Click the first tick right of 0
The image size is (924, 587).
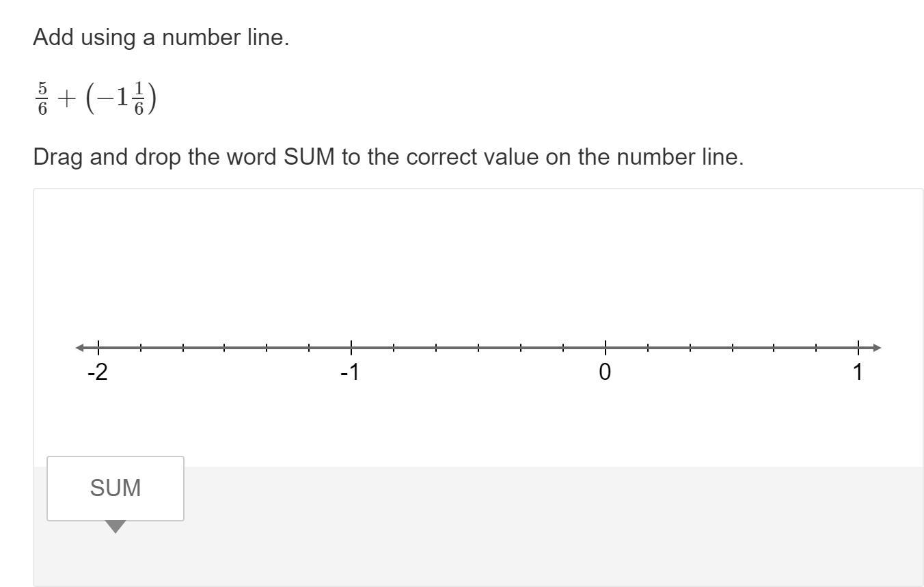[x=647, y=348]
